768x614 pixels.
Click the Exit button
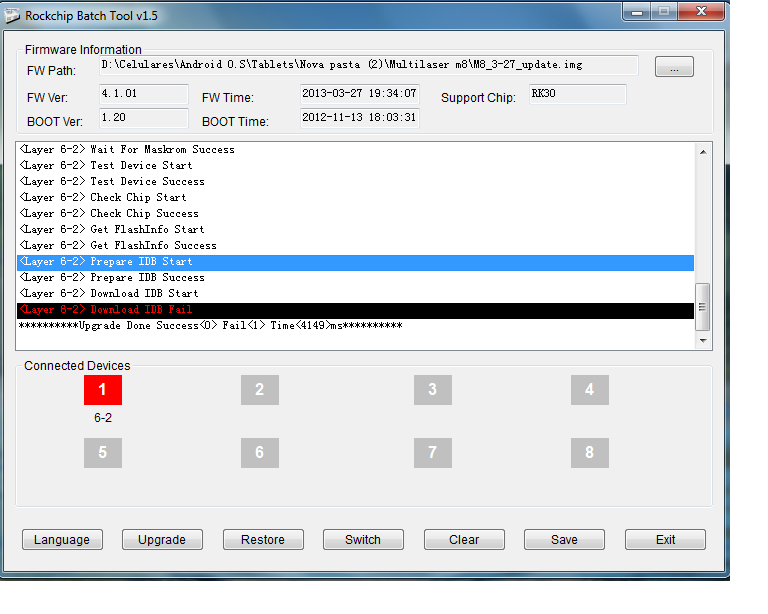[x=665, y=540]
